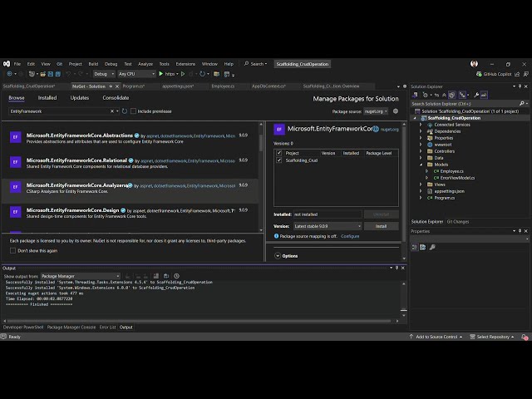Click the Output window clear all icon

(156, 276)
